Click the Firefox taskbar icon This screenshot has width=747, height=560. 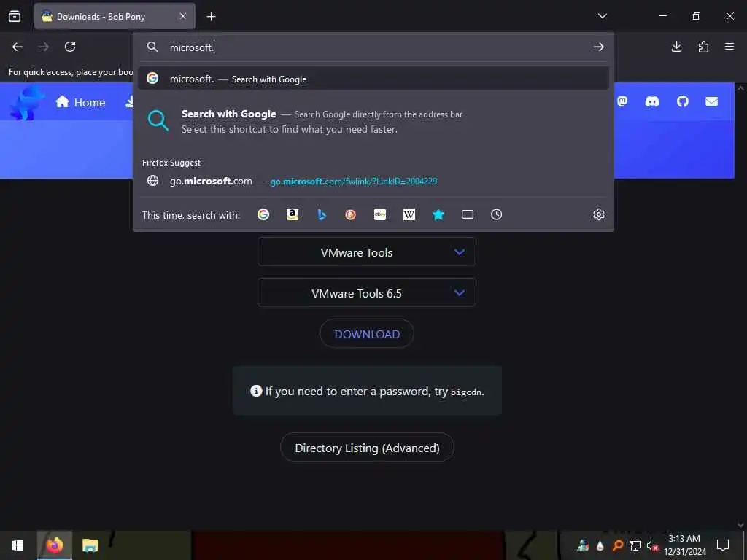(x=55, y=545)
